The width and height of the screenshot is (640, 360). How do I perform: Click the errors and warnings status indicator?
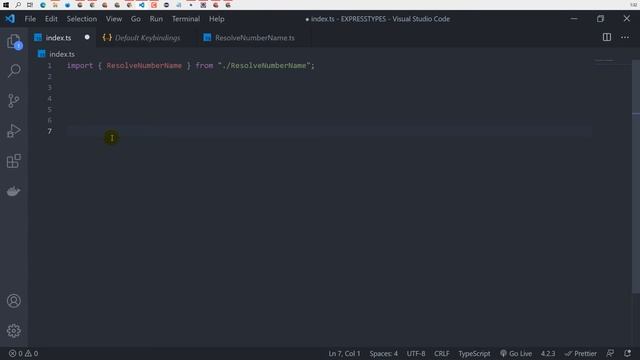tap(24, 353)
